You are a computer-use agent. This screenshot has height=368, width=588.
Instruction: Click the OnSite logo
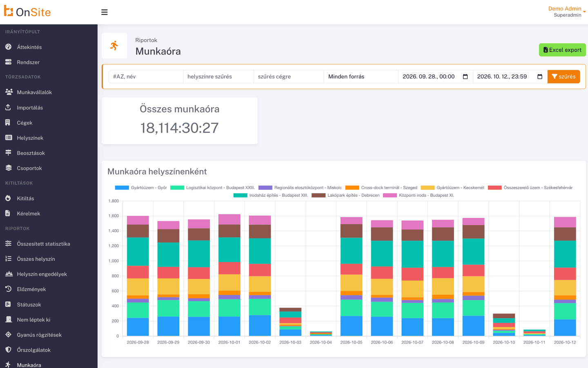(27, 12)
